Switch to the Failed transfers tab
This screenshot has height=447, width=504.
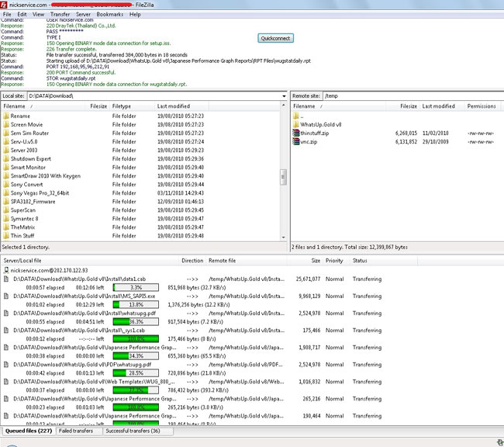(x=74, y=430)
